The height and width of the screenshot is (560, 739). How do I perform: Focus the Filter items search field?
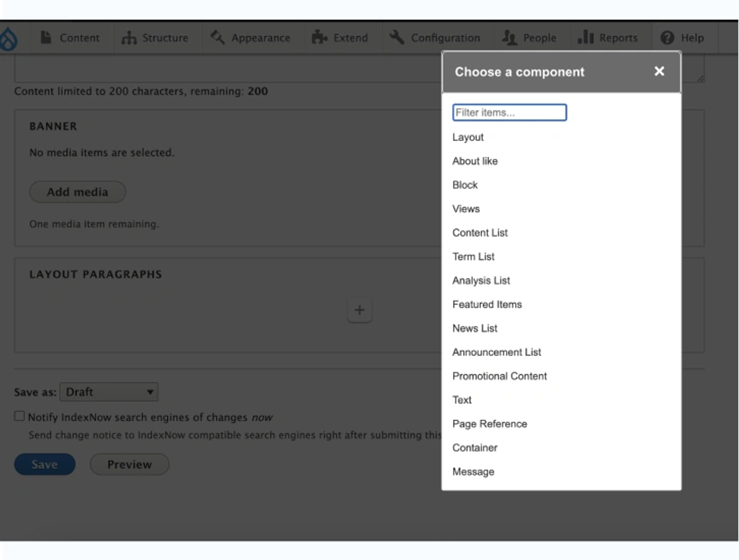(x=509, y=113)
